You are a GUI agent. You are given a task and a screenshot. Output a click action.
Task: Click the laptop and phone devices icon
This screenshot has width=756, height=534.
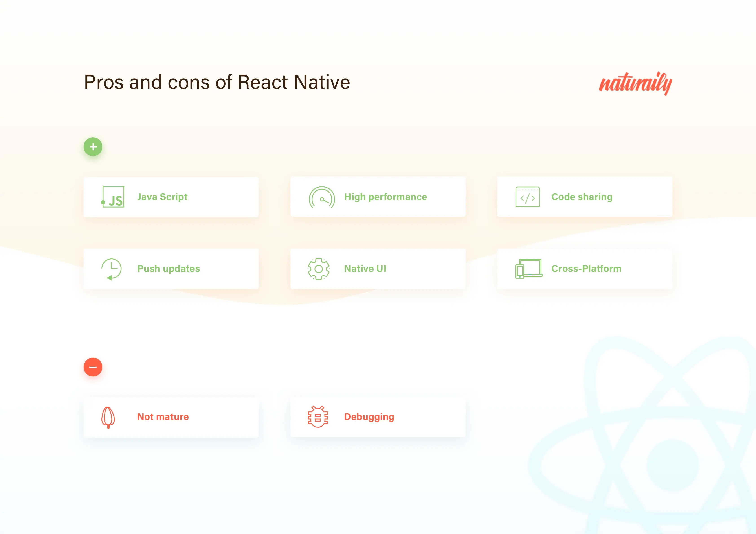click(x=529, y=269)
